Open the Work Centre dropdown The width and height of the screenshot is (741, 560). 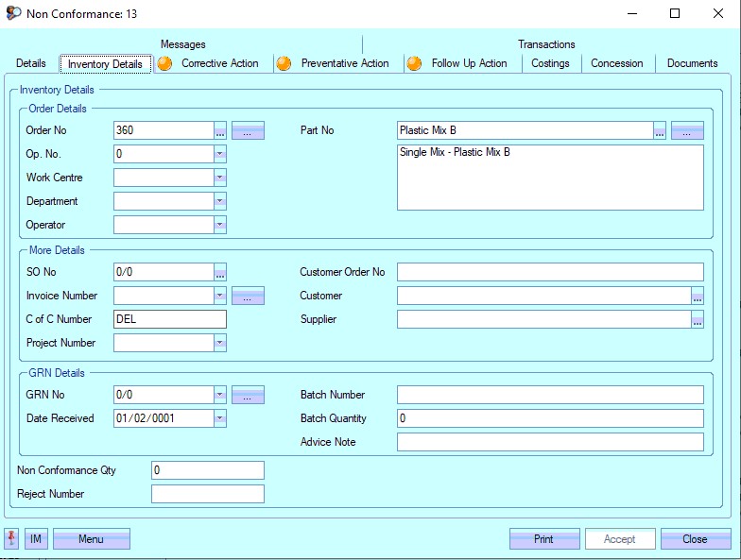point(220,178)
